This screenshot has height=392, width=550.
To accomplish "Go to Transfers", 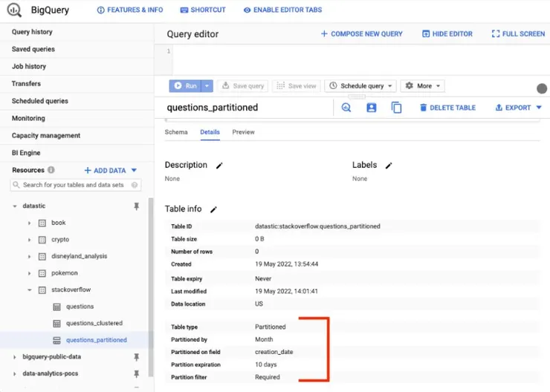I will pos(26,83).
